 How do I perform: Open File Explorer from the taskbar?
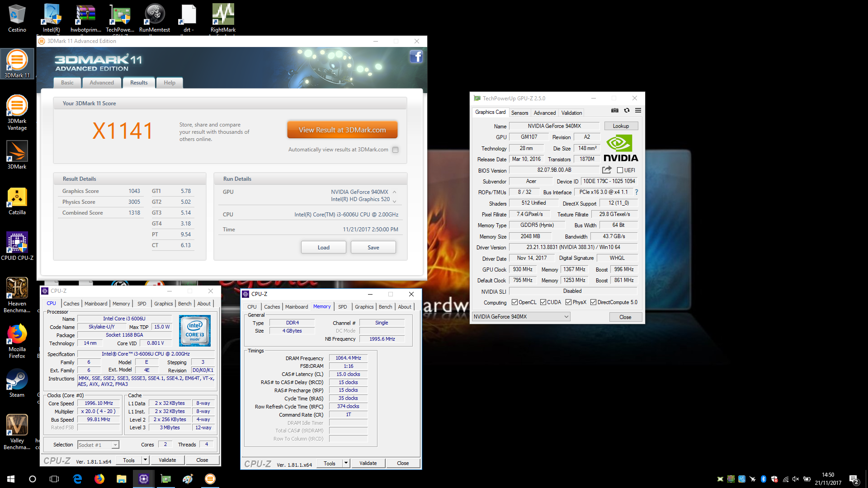[121, 479]
